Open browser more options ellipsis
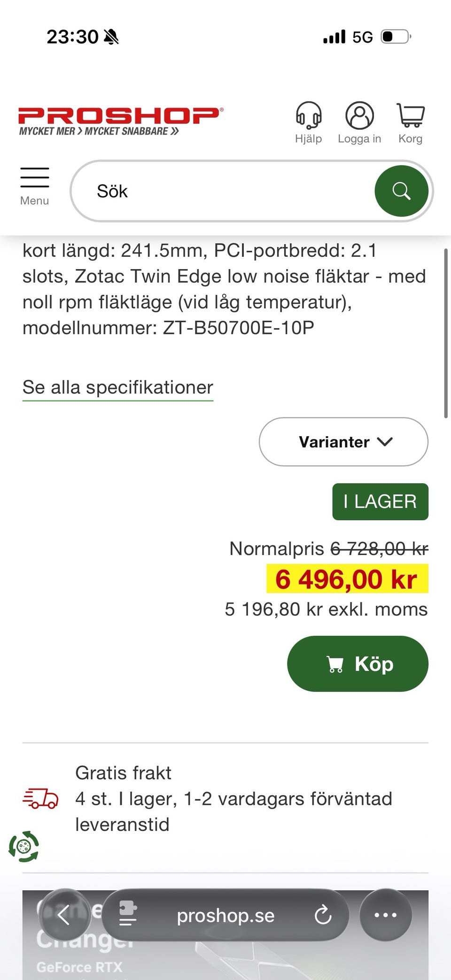The height and width of the screenshot is (980, 451). click(x=386, y=915)
